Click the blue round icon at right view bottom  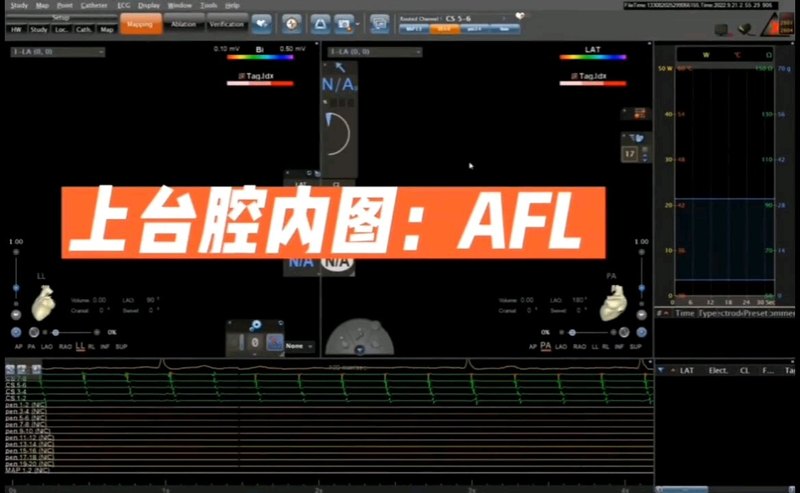pyautogui.click(x=641, y=332)
